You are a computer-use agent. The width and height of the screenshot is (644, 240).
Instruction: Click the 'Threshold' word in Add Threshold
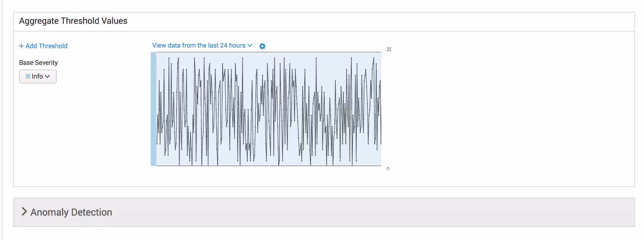point(53,46)
